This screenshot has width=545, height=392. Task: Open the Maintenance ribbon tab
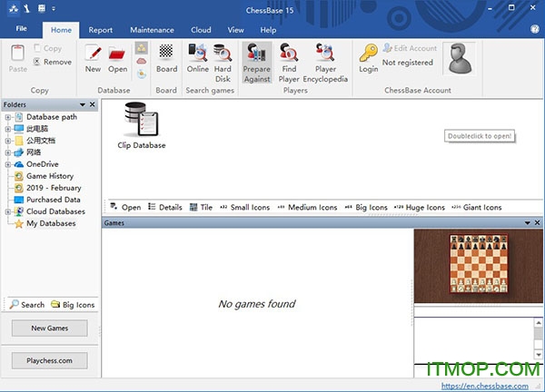[x=152, y=30]
